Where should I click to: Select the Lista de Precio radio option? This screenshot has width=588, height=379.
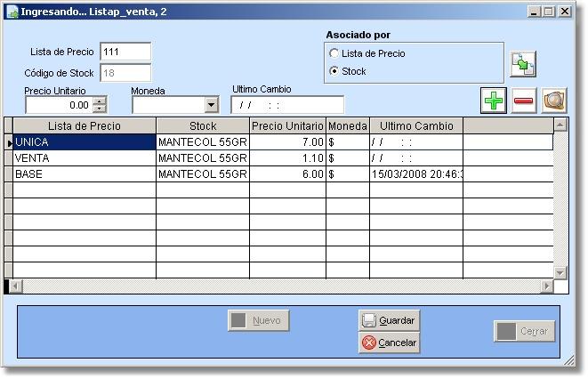[x=334, y=53]
